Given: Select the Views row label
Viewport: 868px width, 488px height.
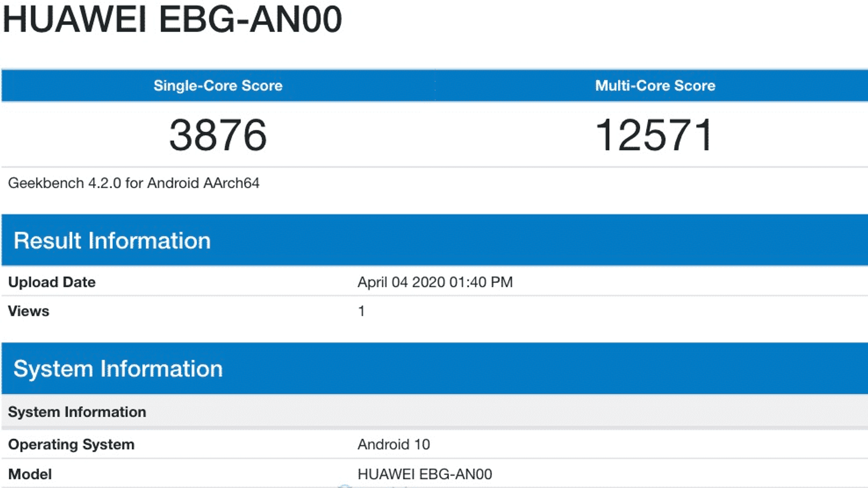Looking at the screenshot, I should coord(28,311).
